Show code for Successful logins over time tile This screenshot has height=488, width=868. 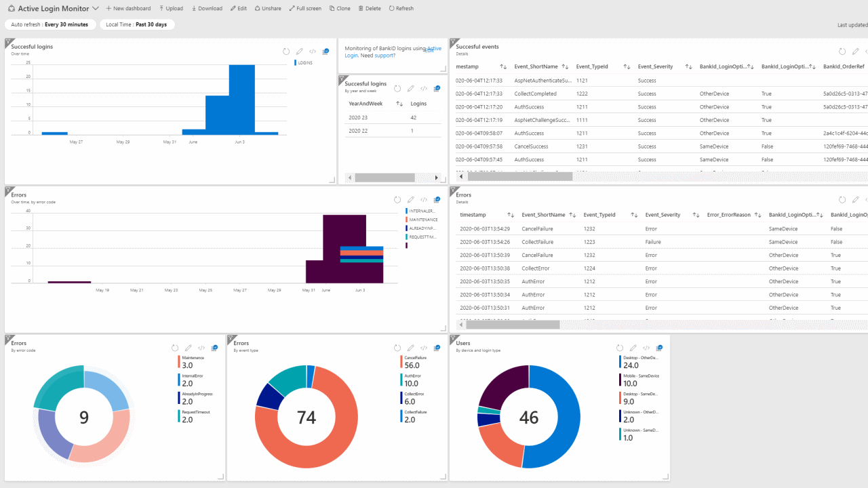tap(313, 52)
